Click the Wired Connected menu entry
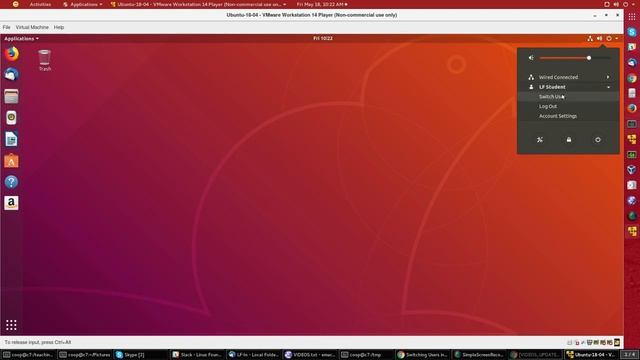Image resolution: width=640 pixels, height=360 pixels. (568, 77)
